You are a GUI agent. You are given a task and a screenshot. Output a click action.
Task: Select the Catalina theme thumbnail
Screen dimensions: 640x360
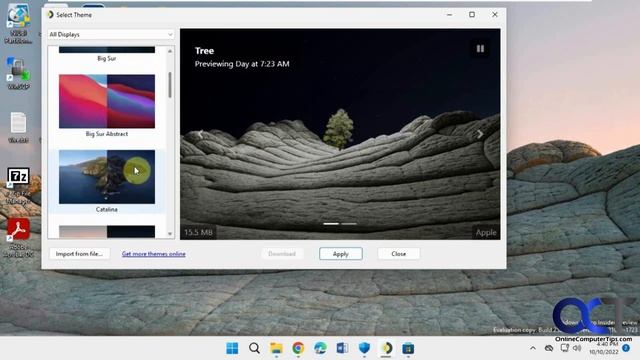pos(107,177)
